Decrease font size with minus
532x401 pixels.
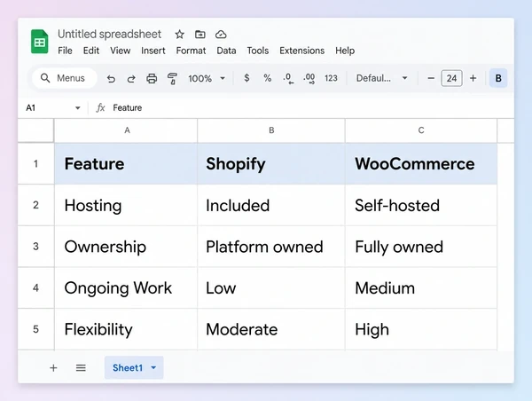tap(431, 78)
